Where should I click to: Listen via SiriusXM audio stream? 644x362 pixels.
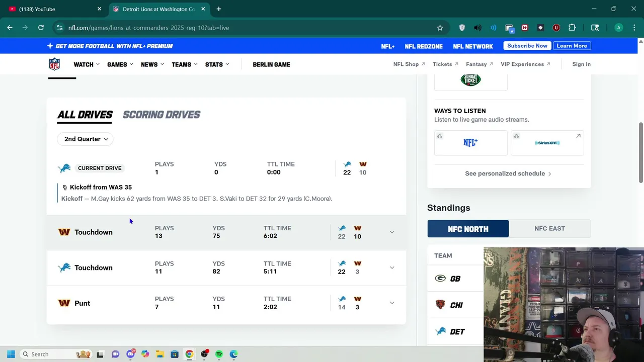(547, 143)
